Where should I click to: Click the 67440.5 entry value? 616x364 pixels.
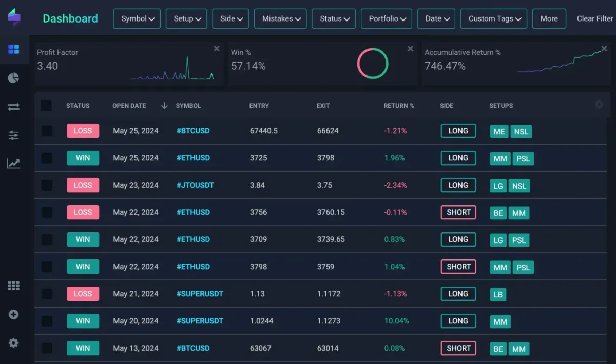264,131
